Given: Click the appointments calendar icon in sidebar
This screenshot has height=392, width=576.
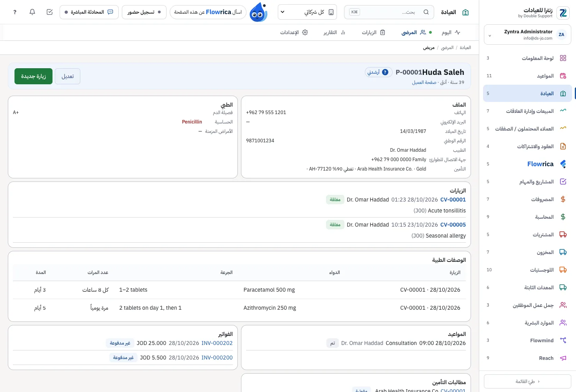Looking at the screenshot, I should pyautogui.click(x=563, y=76).
